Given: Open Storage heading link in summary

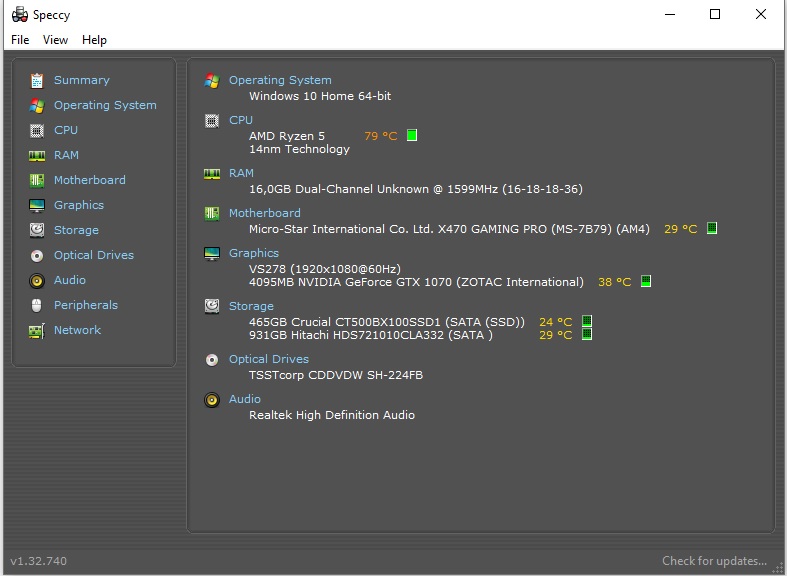Looking at the screenshot, I should coord(251,306).
